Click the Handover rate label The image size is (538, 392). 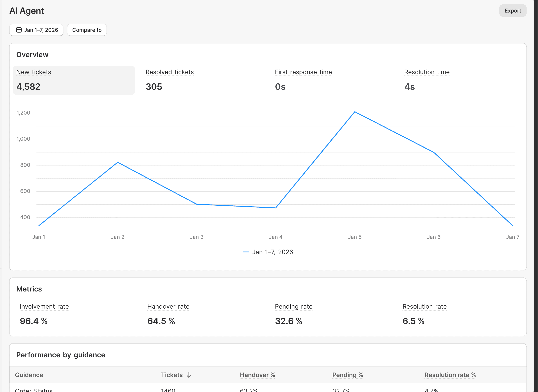(168, 307)
